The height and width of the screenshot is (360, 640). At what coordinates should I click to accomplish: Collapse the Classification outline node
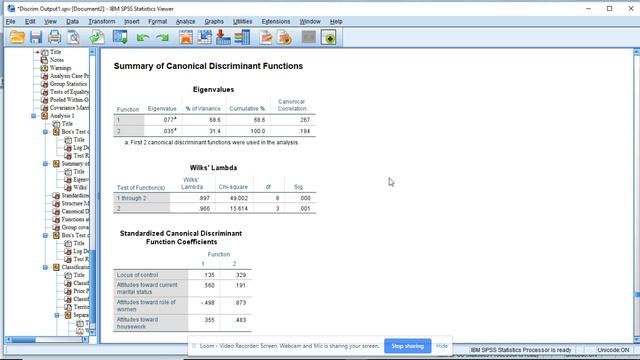[x=45, y=267]
